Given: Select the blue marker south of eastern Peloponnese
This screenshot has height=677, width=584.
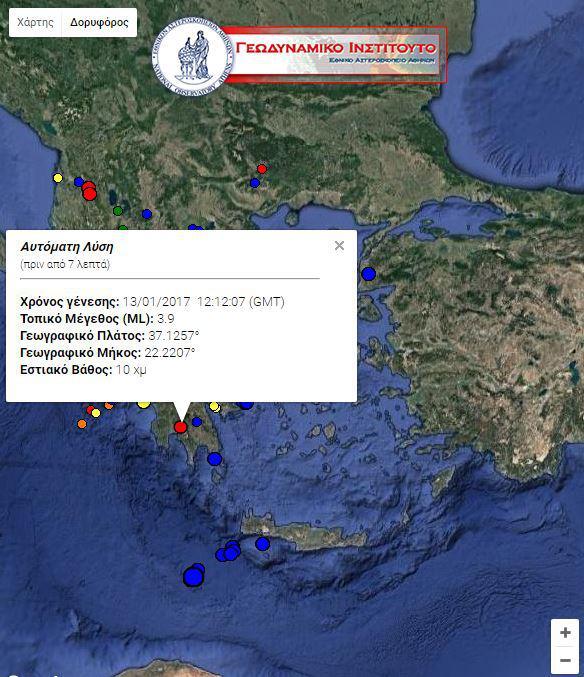Looking at the screenshot, I should tap(215, 459).
